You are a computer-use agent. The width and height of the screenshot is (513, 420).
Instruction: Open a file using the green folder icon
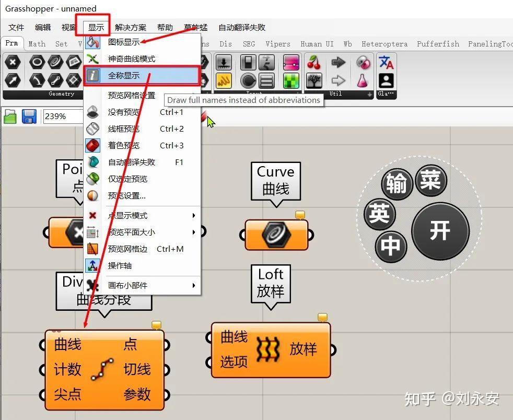[x=10, y=116]
